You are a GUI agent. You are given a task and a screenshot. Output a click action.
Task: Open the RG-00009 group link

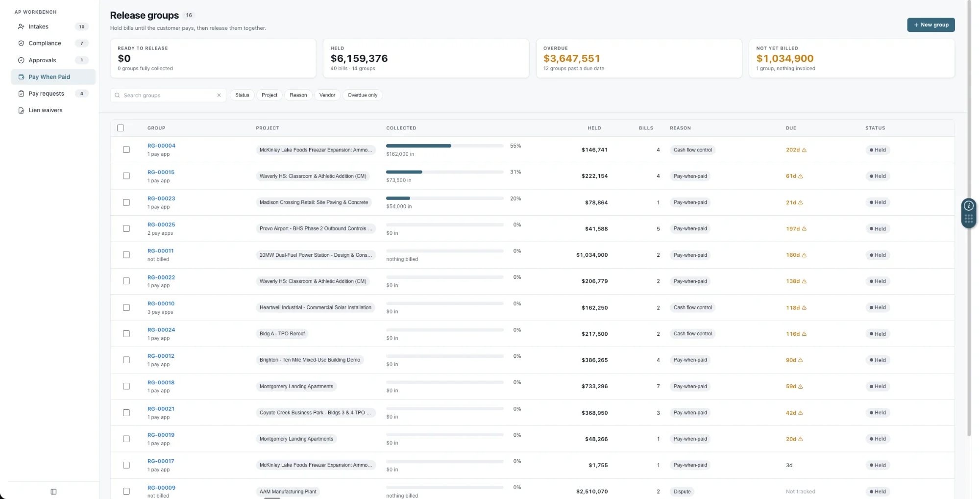tap(161, 488)
